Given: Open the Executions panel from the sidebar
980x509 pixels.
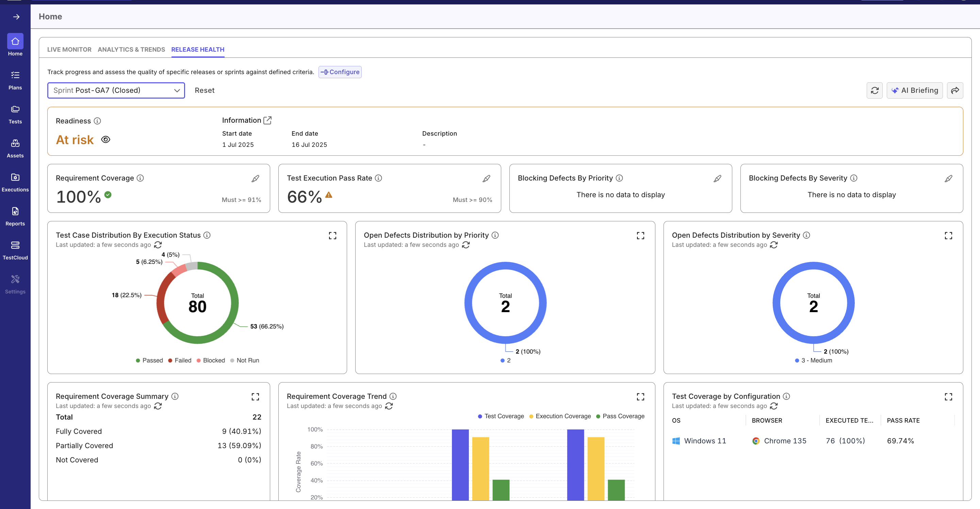Looking at the screenshot, I should coord(15,182).
